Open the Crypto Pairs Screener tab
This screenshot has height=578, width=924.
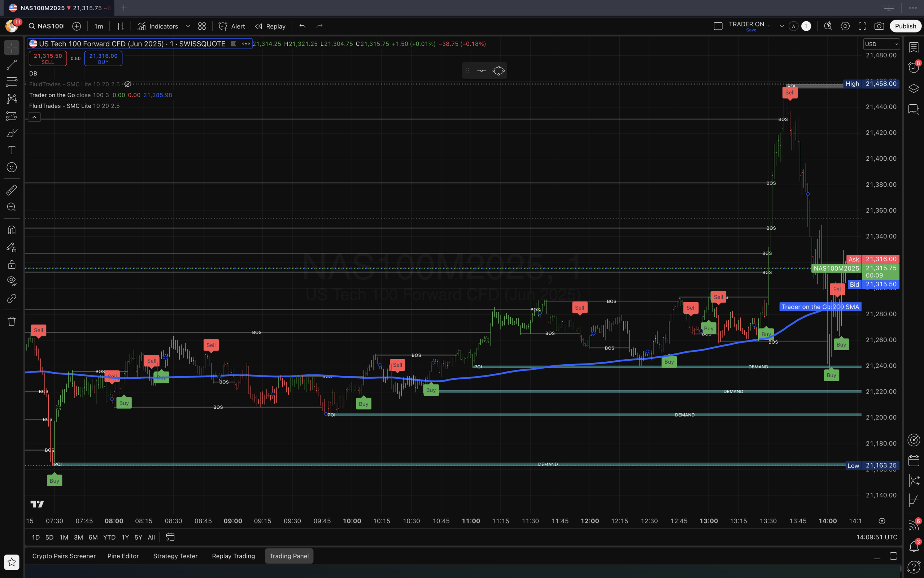pyautogui.click(x=64, y=556)
